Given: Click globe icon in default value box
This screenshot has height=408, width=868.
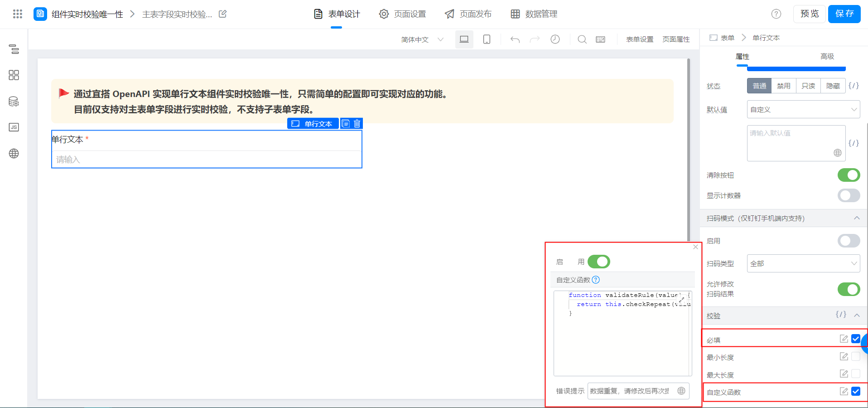Looking at the screenshot, I should 838,153.
